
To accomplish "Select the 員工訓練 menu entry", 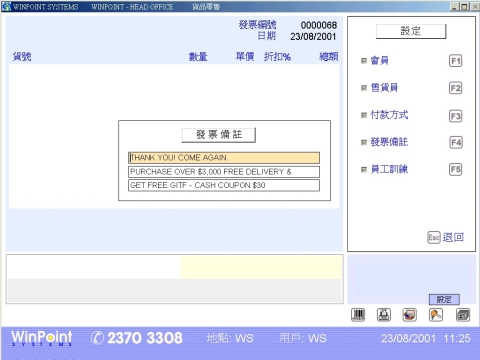I will tap(389, 169).
